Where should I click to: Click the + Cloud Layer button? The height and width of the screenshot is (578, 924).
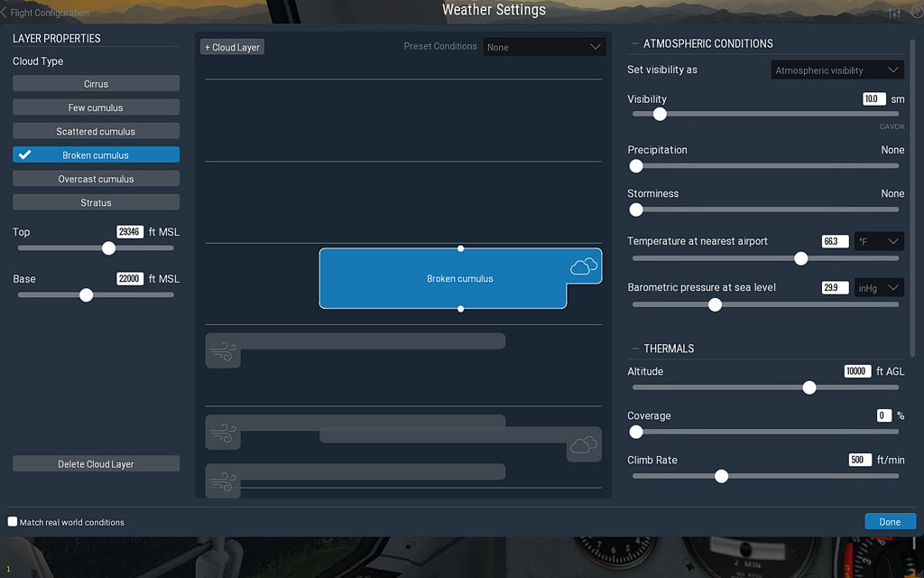click(x=232, y=47)
